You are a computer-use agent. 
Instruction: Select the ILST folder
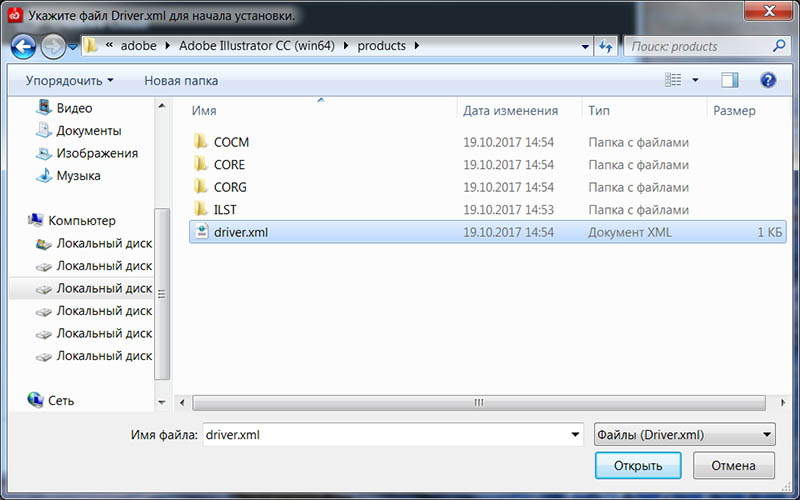tap(225, 210)
